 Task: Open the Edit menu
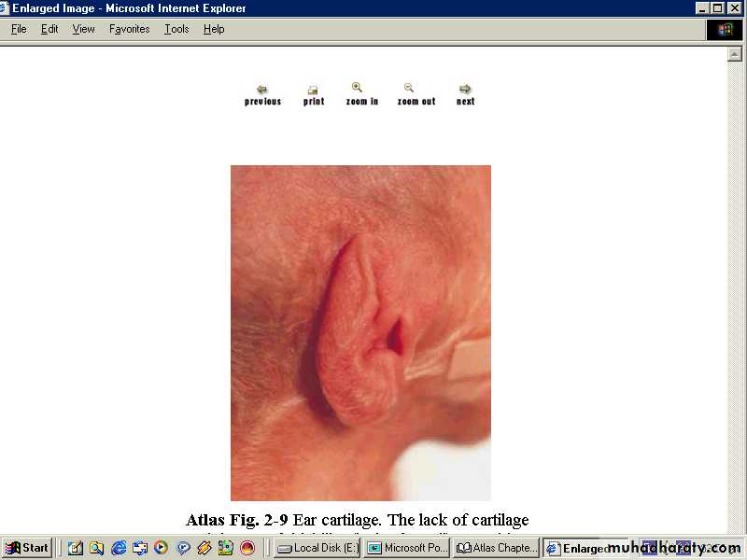pyautogui.click(x=49, y=29)
